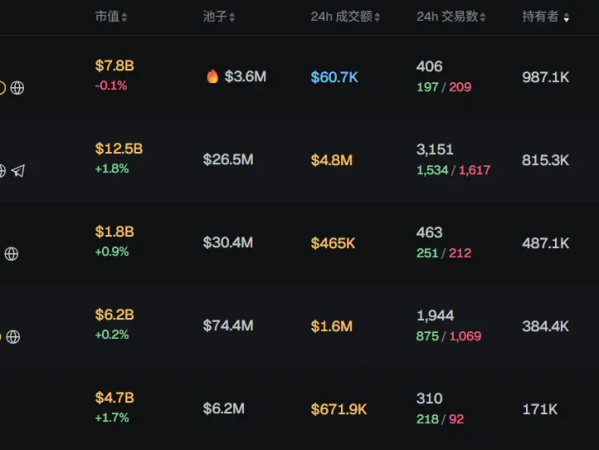Click 24h volume $671.9K
Viewport: 599px width, 450px height.
338,410
